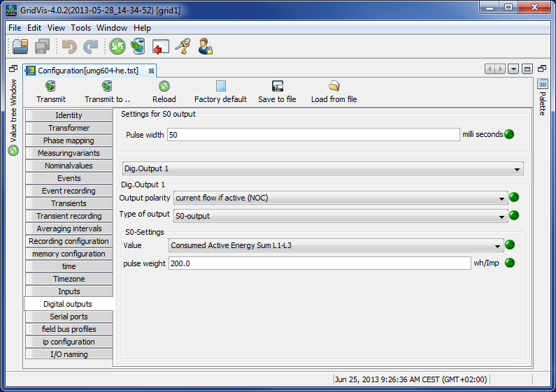The height and width of the screenshot is (392, 556).
Task: Click the Reload configuration icon
Action: point(164,87)
